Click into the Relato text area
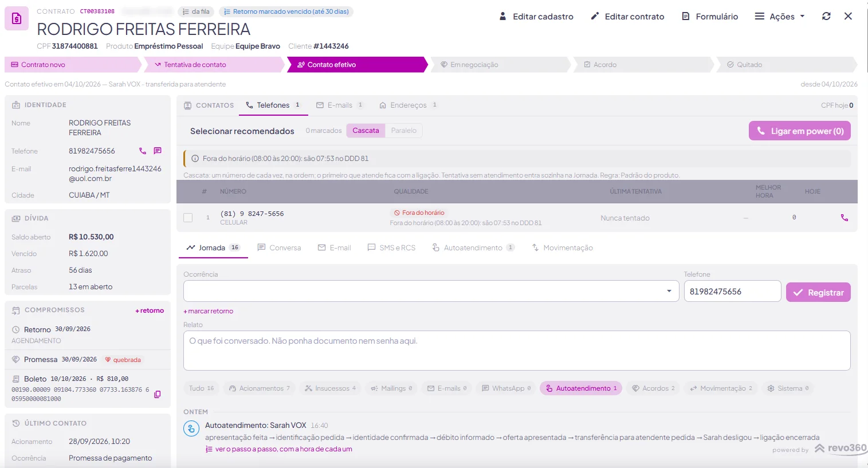 click(517, 351)
